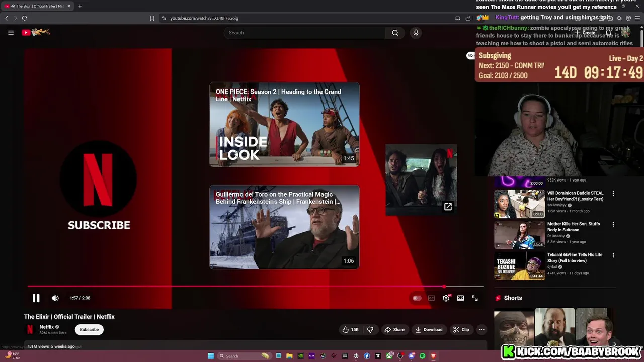Create a Clip of the video
This screenshot has width=644, height=362.
461,330
